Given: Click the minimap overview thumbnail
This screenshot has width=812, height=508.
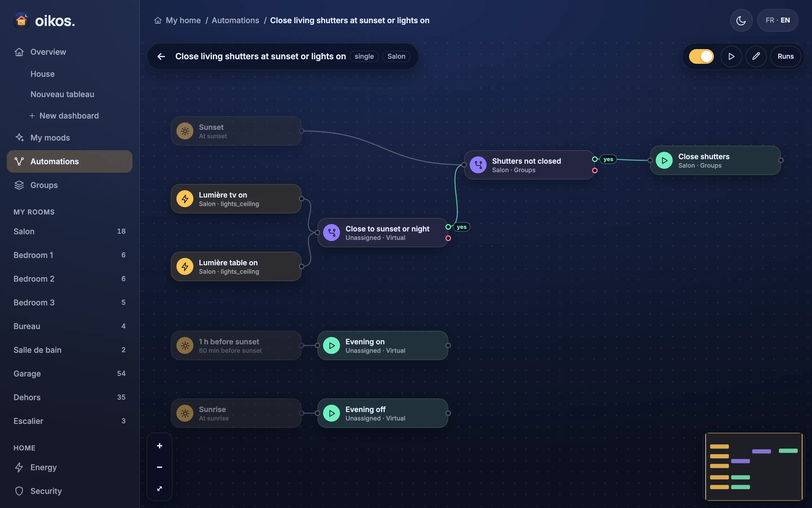Looking at the screenshot, I should tap(753, 467).
